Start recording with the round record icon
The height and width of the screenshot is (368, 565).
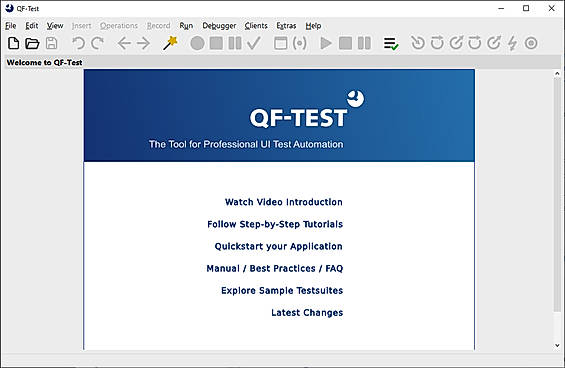coord(197,43)
